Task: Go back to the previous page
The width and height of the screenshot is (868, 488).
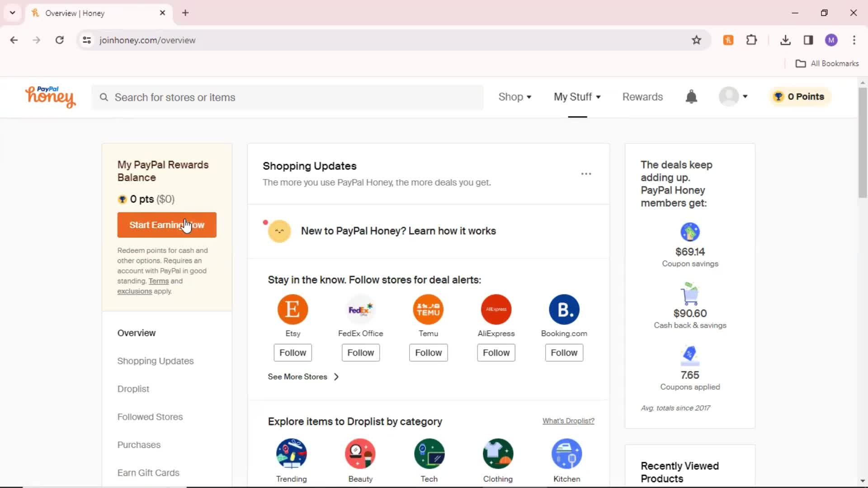Action: [x=14, y=40]
